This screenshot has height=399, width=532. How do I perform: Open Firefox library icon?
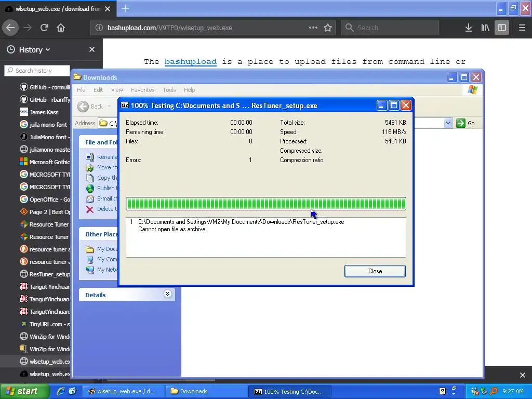point(485,28)
